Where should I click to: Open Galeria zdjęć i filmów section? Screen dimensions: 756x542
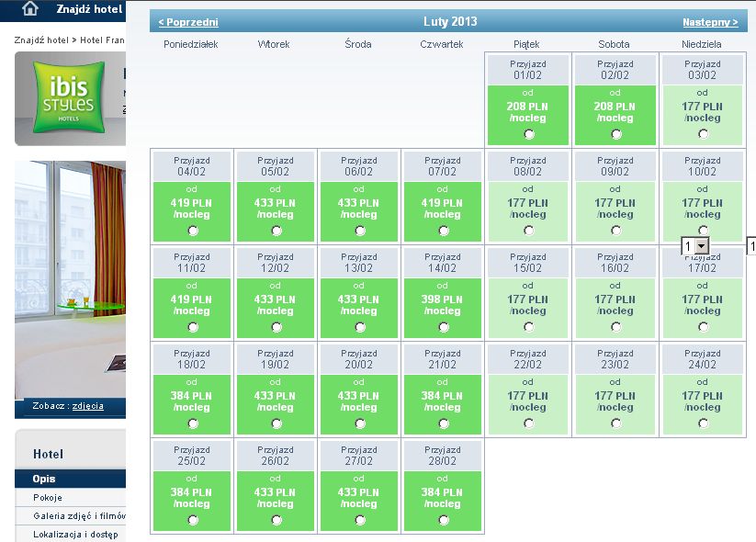[79, 516]
